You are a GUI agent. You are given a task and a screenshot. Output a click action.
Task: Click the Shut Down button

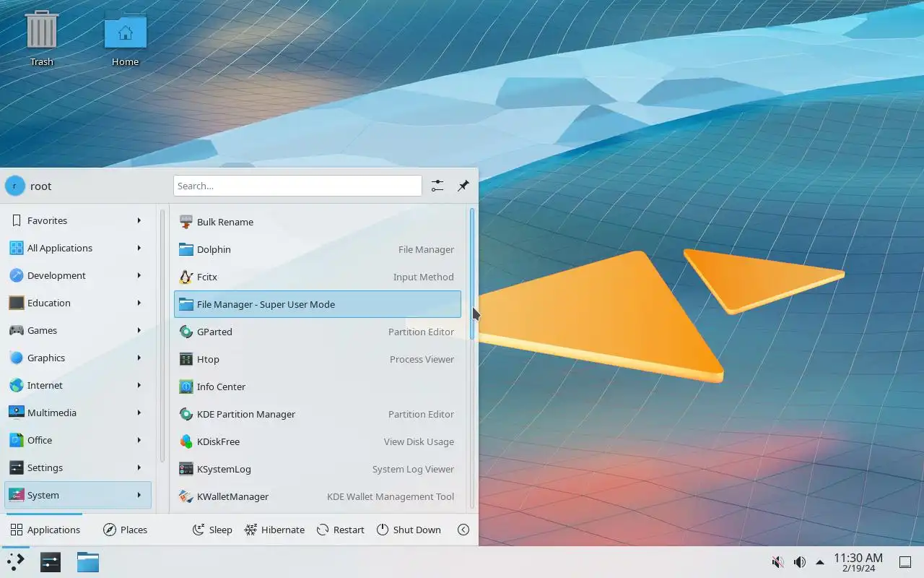[x=409, y=530]
